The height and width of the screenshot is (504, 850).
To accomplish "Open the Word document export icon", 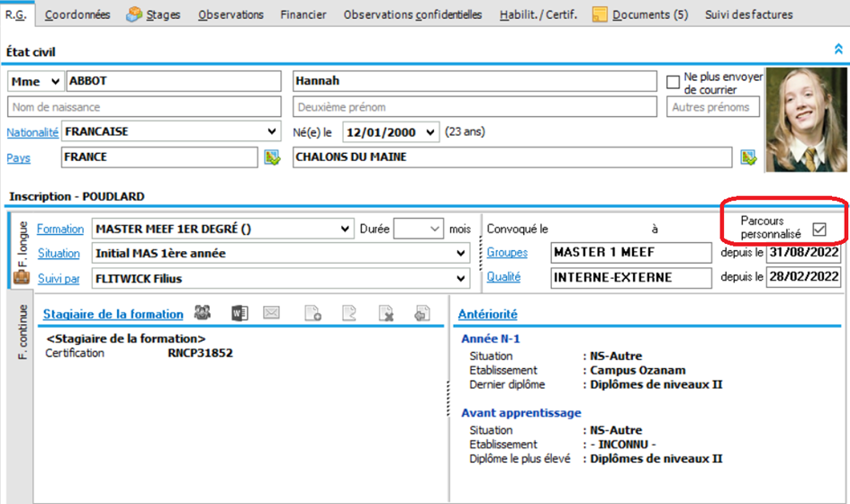I will 240,313.
